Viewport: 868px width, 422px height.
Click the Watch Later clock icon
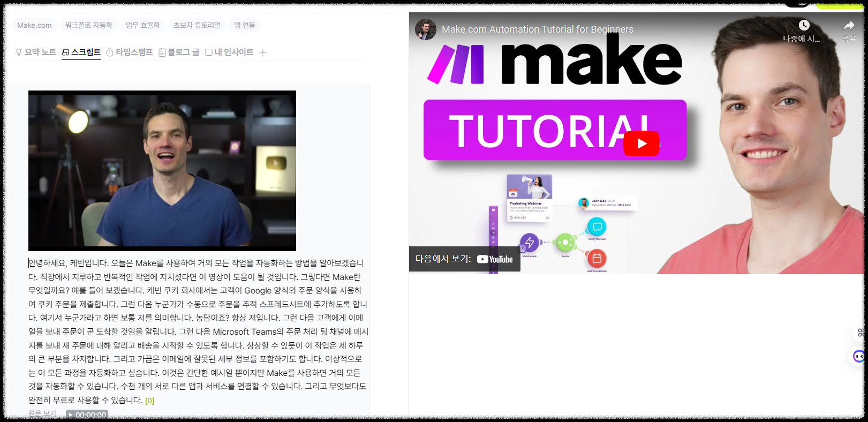pyautogui.click(x=804, y=25)
